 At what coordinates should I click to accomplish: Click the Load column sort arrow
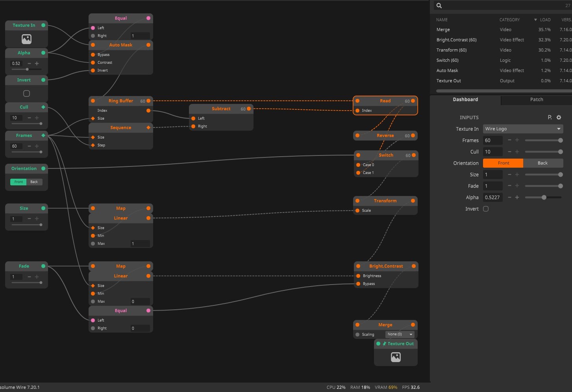point(535,20)
